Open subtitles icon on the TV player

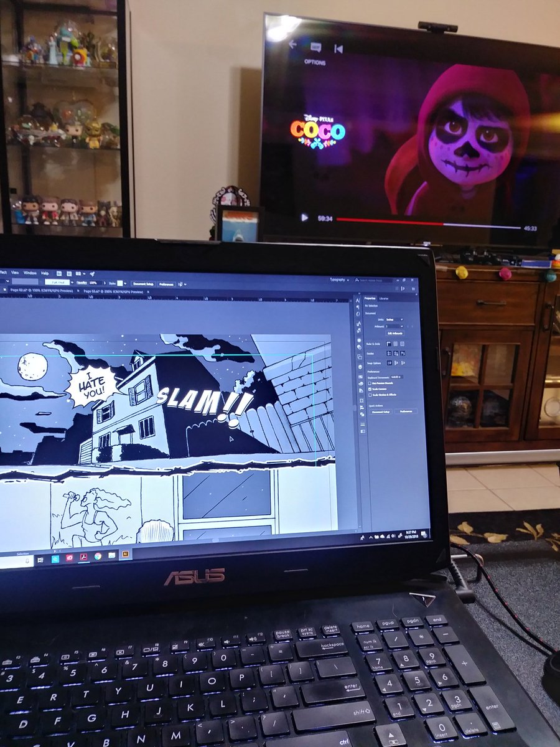coord(315,47)
